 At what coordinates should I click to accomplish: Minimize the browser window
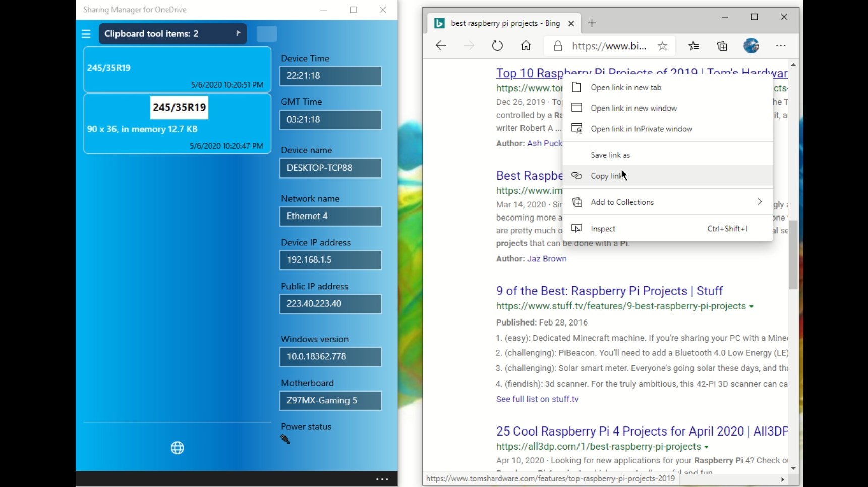725,17
